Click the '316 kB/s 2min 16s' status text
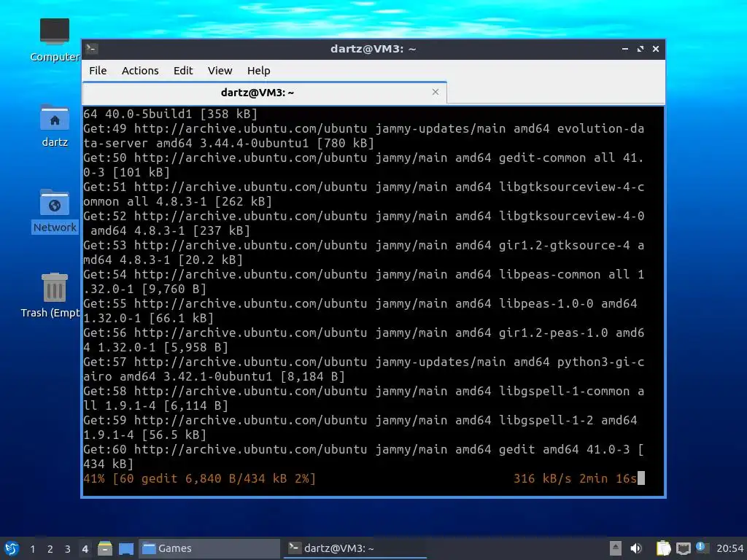The width and height of the screenshot is (747, 560). point(575,478)
